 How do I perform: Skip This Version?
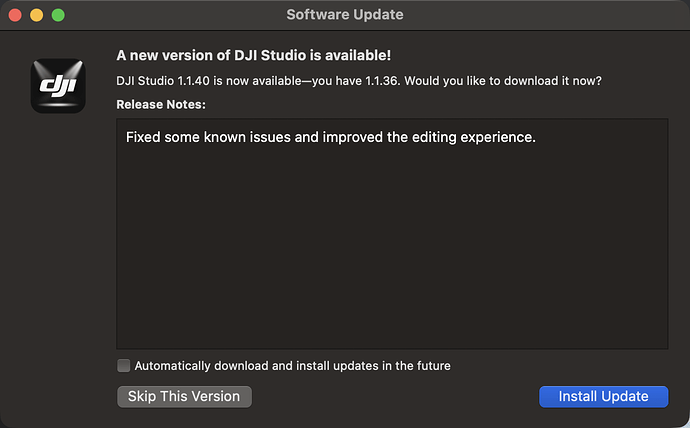(x=184, y=397)
